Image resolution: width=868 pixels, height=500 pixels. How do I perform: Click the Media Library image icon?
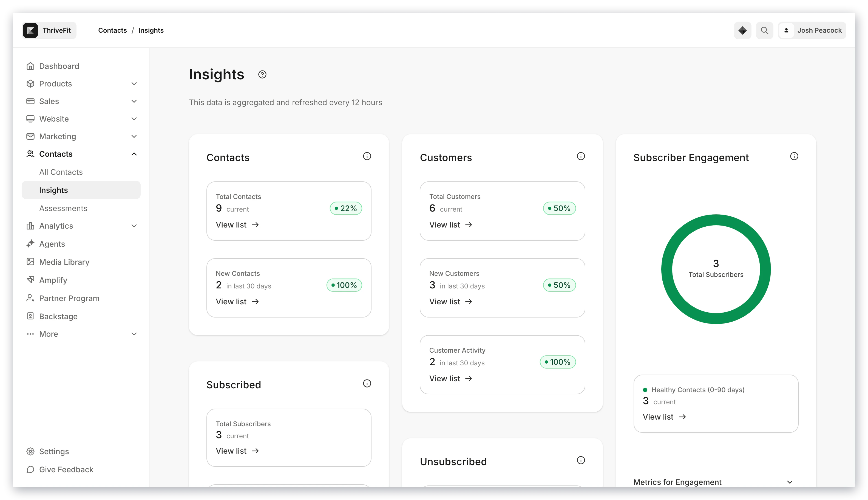click(x=30, y=262)
